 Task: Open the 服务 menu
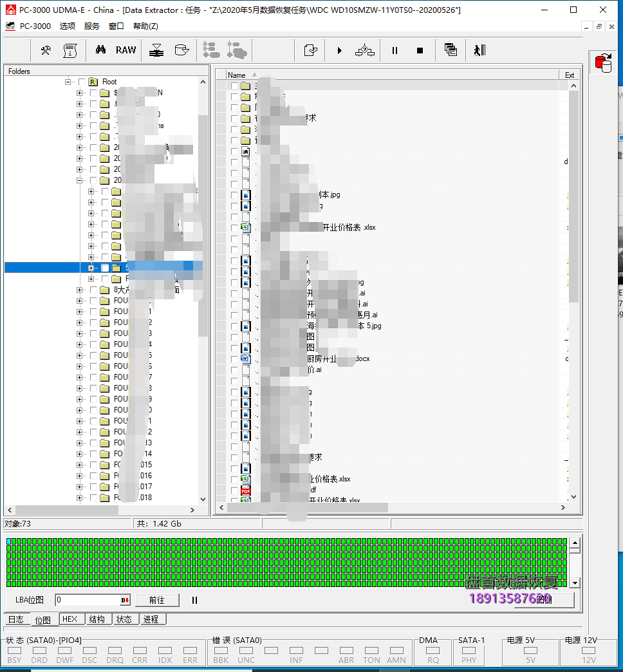coord(91,26)
